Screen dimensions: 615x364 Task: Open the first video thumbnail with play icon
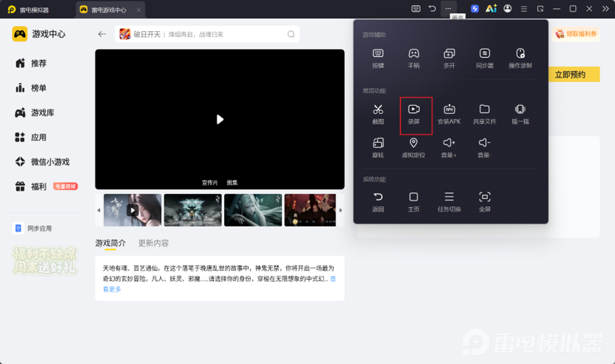coord(132,210)
